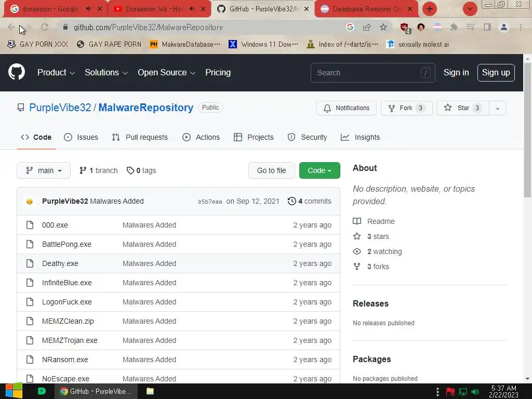Open File Explorer from the taskbar

point(150,391)
